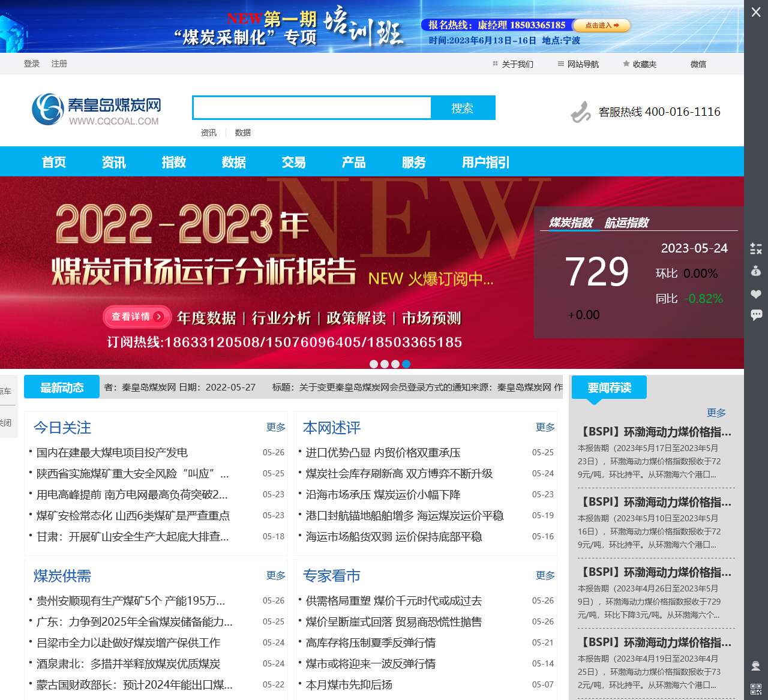Viewport: 768px width, 700px height.
Task: Open 服务 in the main navigation bar
Action: 414,162
